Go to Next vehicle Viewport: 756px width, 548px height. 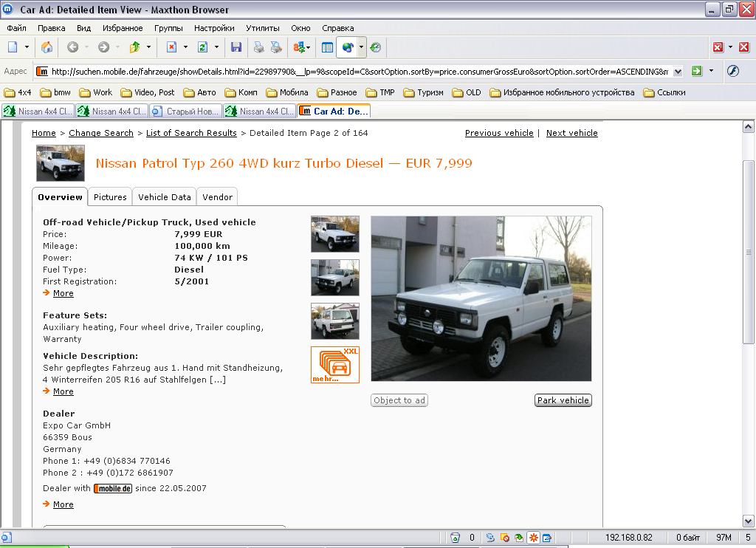click(x=572, y=133)
